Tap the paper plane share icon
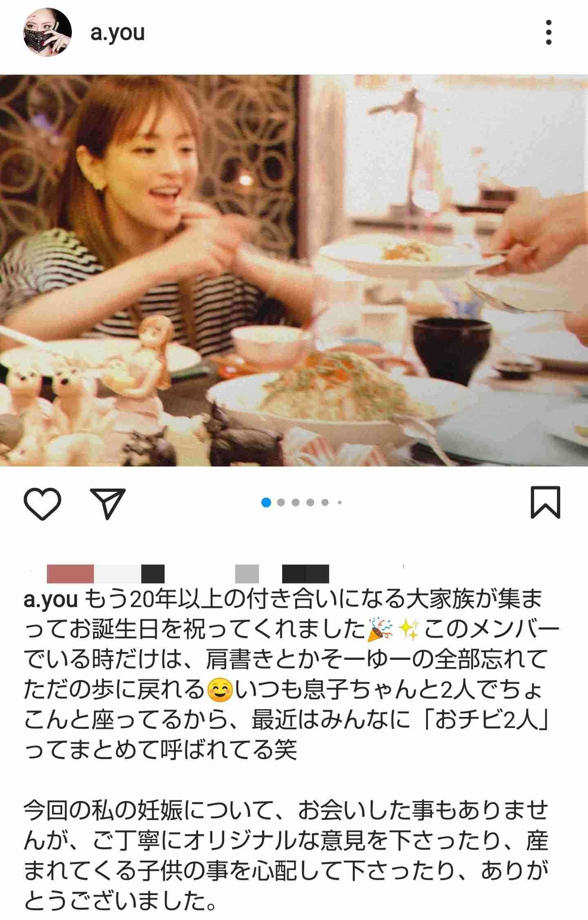 click(107, 503)
